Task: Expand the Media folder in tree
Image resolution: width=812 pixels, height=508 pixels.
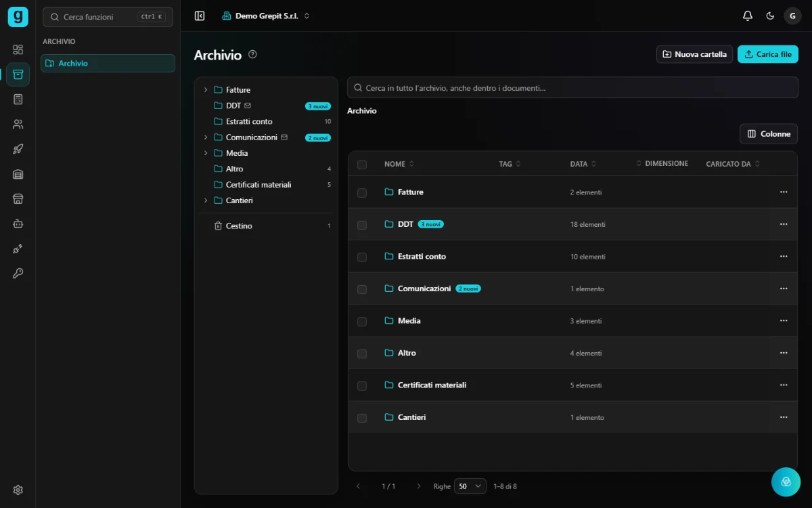Action: 206,153
